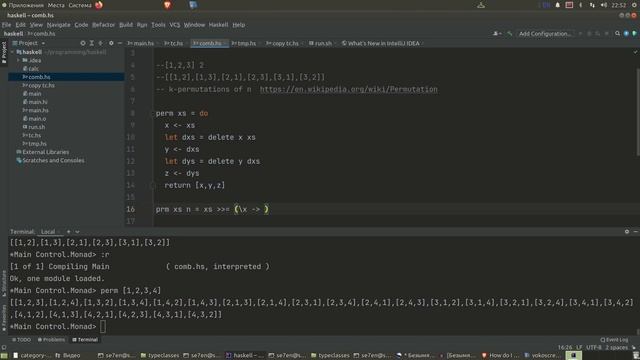Collapse the haskell root folder
The width and height of the screenshot is (640, 360).
tap(12, 52)
